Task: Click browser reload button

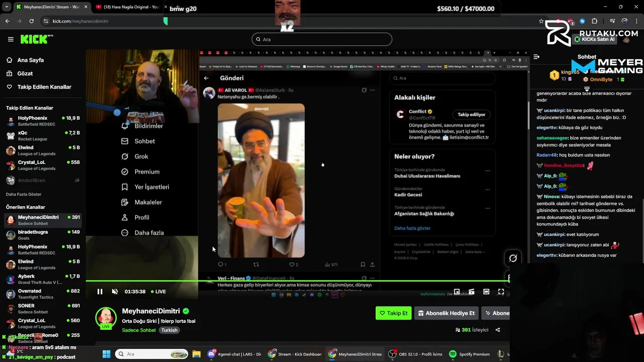Action: [x=31, y=21]
